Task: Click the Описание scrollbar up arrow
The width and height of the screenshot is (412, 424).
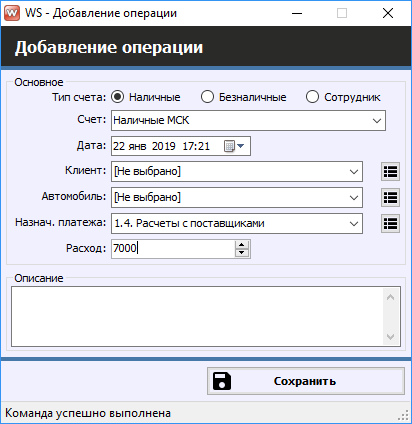Action: click(391, 297)
